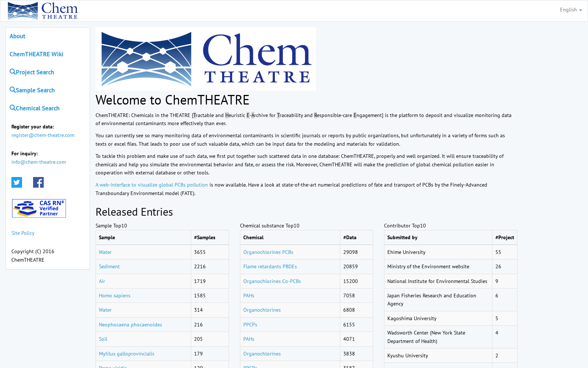Image resolution: width=588 pixels, height=368 pixels.
Task: Click the Contributor Top10 caption
Action: [405, 226]
